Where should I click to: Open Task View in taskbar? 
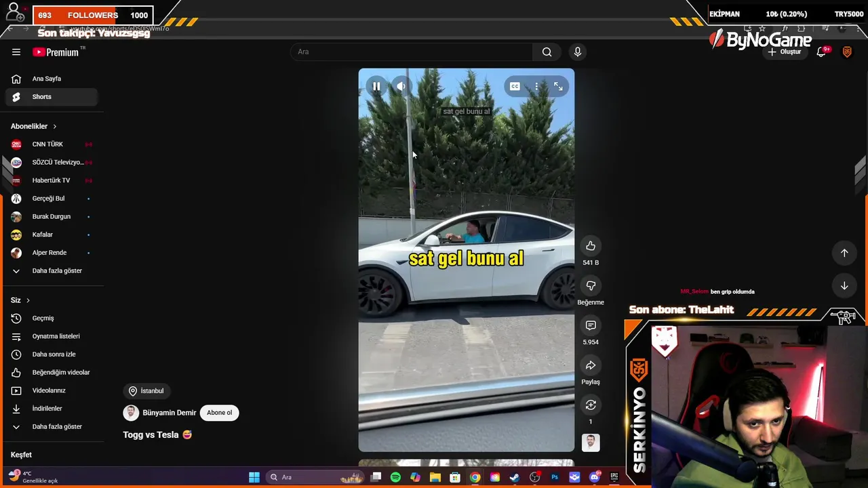(x=376, y=477)
